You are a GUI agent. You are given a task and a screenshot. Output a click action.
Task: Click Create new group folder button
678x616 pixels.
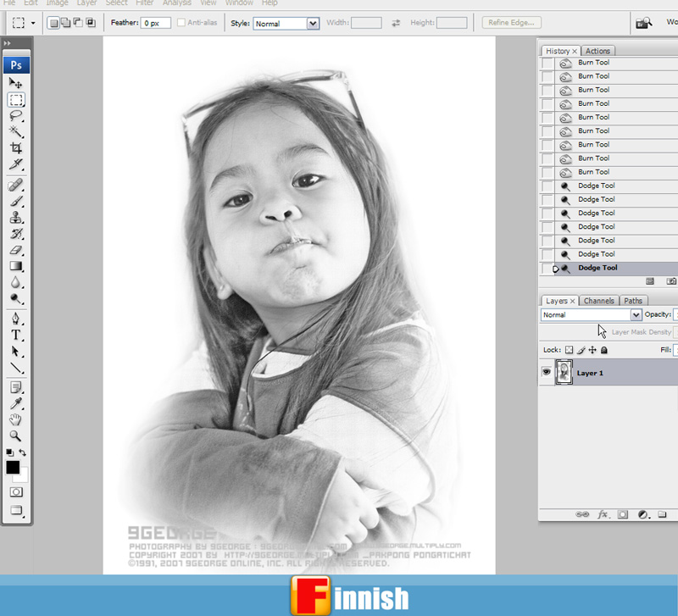(662, 514)
